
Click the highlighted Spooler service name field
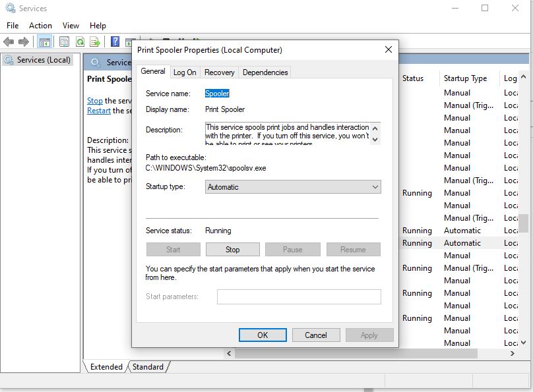[217, 94]
